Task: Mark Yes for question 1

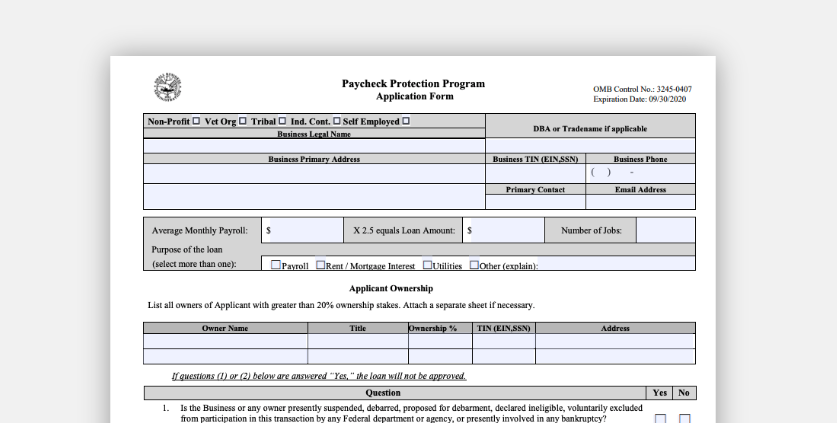Action: click(x=660, y=419)
